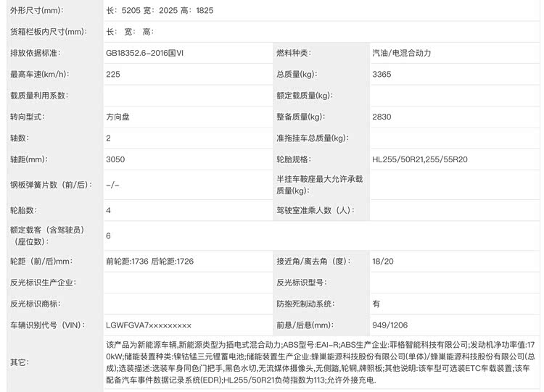Viewport: 544px width, 392px height.
Task: Click the VIN value LGWFGVA7×××××××××
Action: click(149, 325)
